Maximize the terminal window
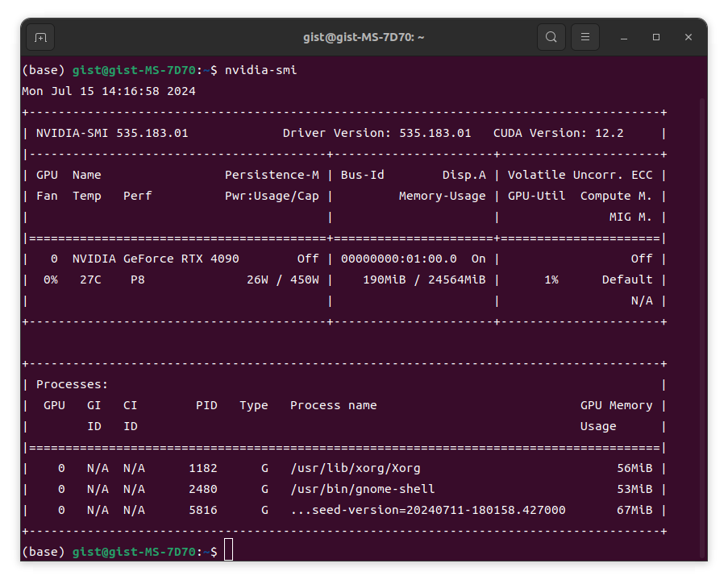The width and height of the screenshot is (728, 584). (x=656, y=37)
